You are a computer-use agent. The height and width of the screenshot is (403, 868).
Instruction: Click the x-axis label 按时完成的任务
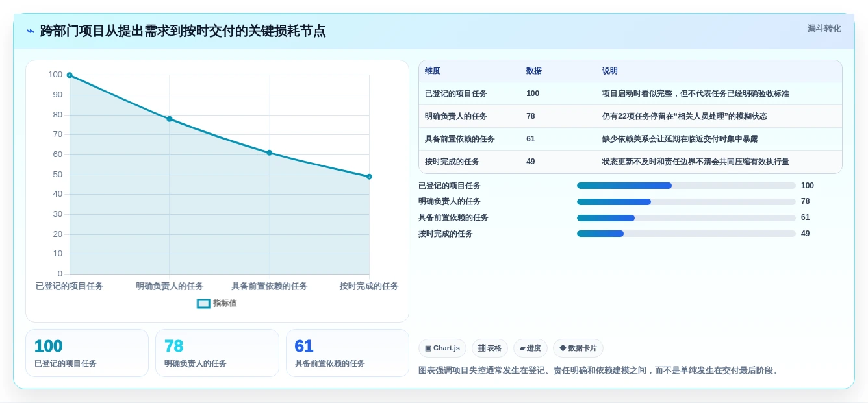369,286
